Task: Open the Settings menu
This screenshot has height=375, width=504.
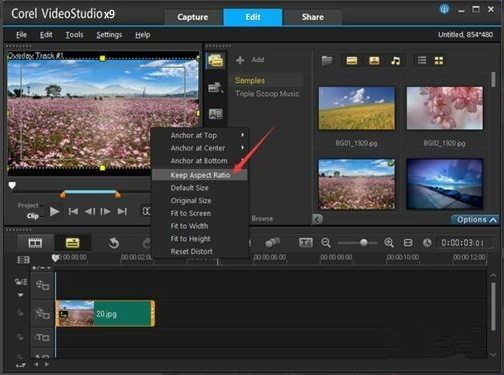Action: [x=109, y=35]
